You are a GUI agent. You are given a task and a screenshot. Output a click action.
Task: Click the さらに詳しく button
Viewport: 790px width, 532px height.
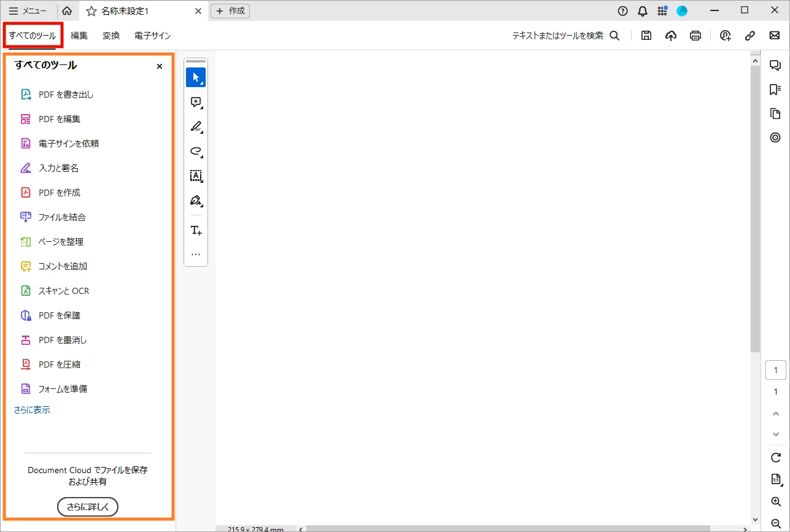click(88, 507)
